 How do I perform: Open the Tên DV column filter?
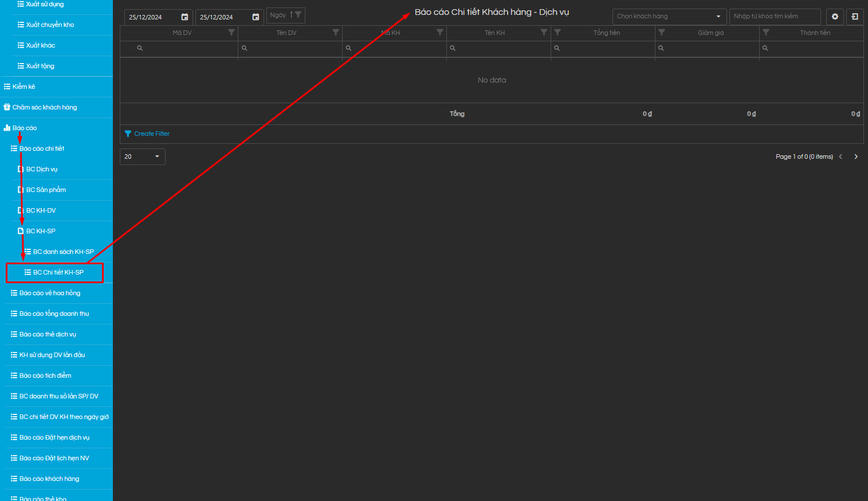pos(336,33)
